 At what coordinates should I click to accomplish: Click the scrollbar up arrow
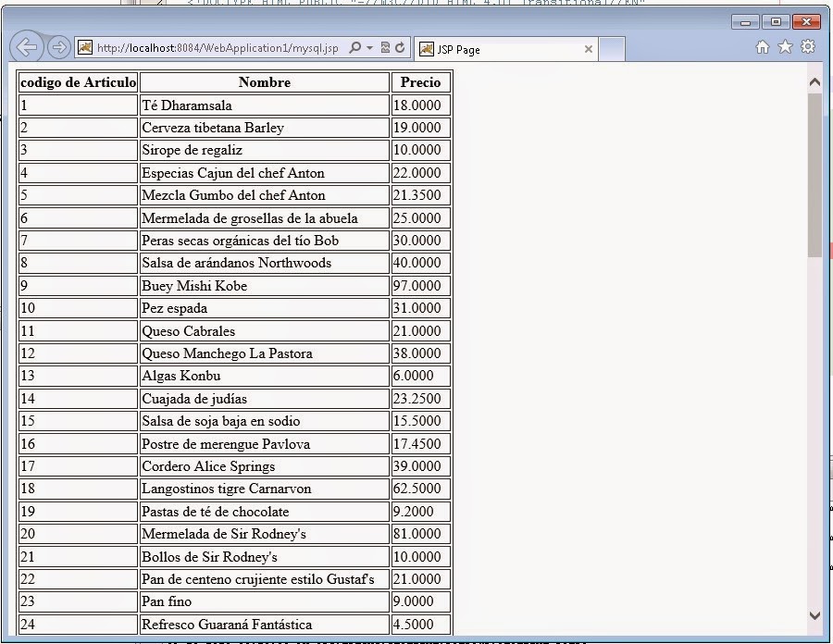(x=814, y=81)
